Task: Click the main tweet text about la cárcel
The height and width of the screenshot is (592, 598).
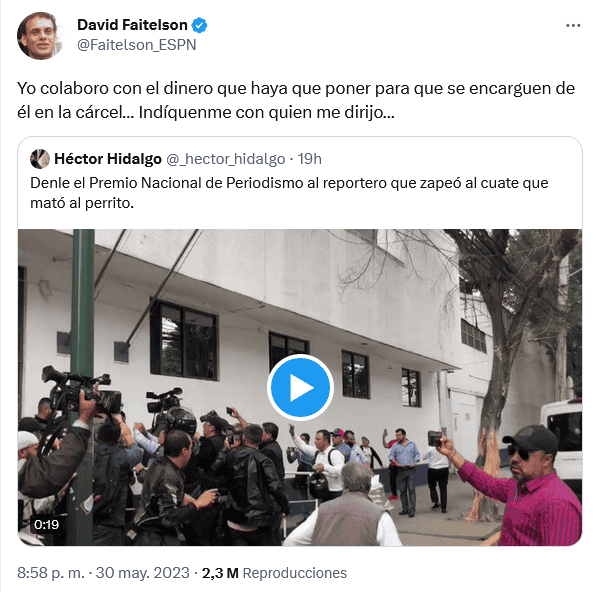Action: pyautogui.click(x=296, y=100)
